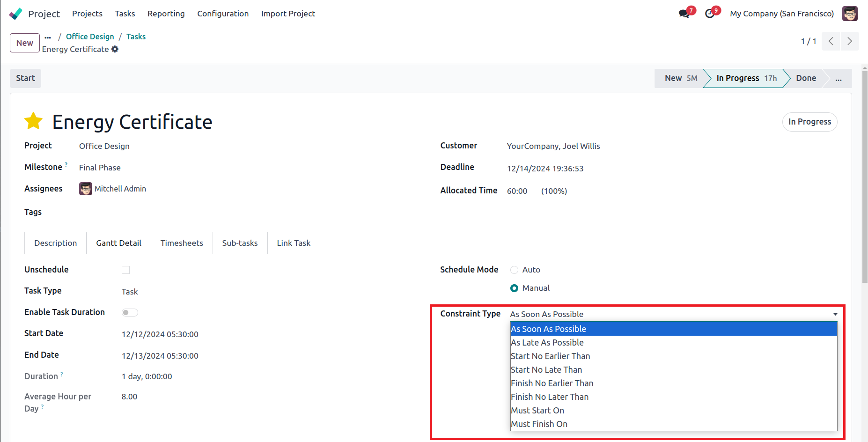Switch to the Timesheets tab
Screen dimensions: 868x442
click(182, 243)
